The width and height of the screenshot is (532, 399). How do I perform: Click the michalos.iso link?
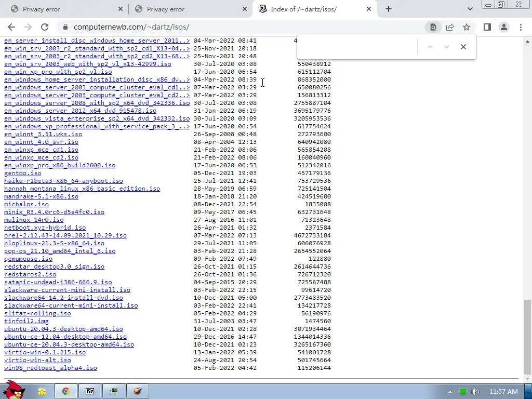tap(26, 204)
